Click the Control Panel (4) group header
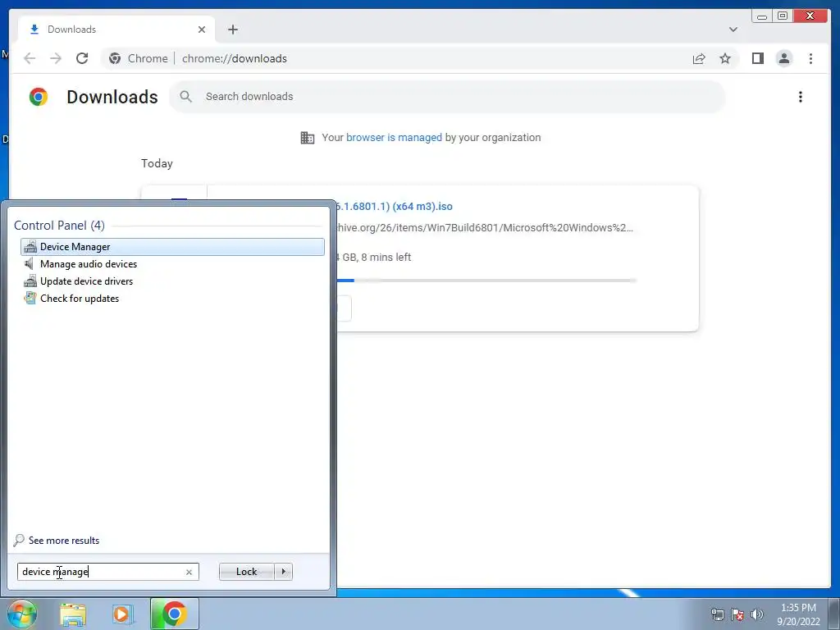This screenshot has width=840, height=630. pos(59,226)
